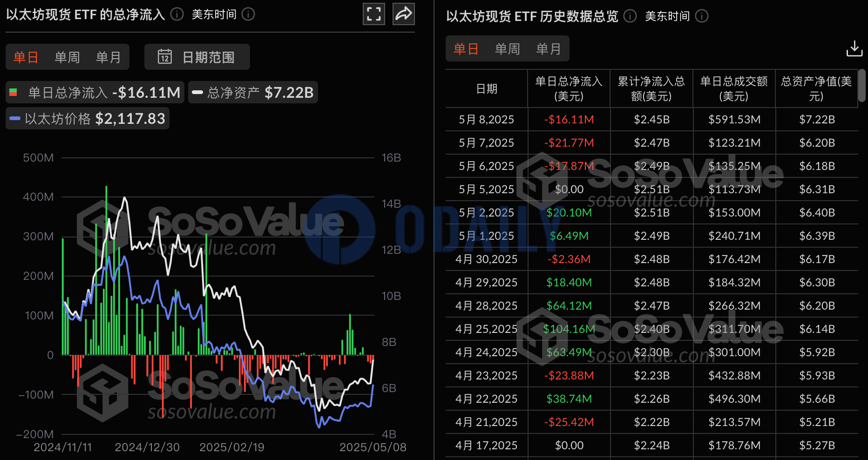Click the info icon beside left 美东时间

pos(249,14)
